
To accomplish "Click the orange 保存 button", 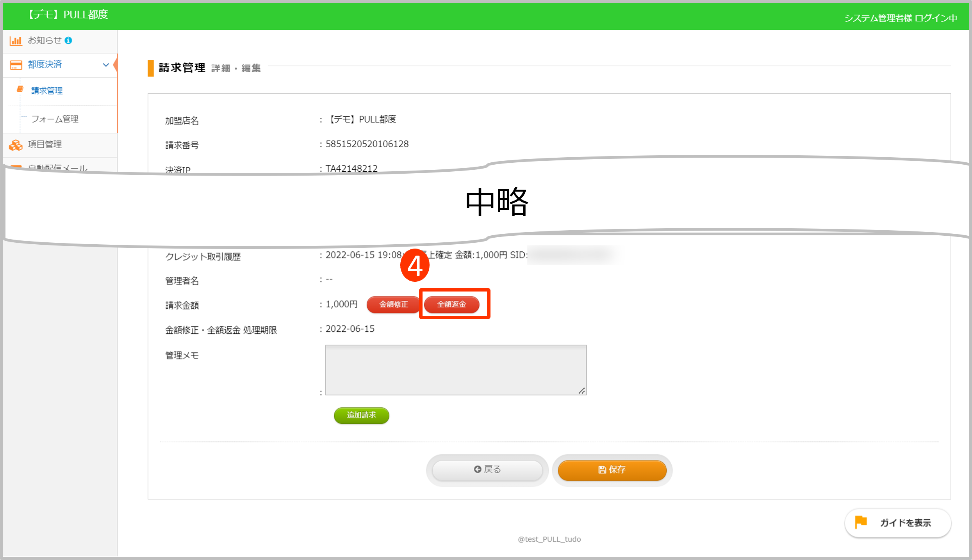I will [x=612, y=470].
